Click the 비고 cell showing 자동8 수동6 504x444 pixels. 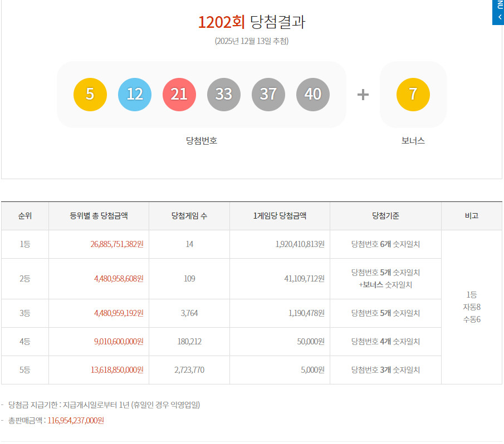pyautogui.click(x=472, y=307)
